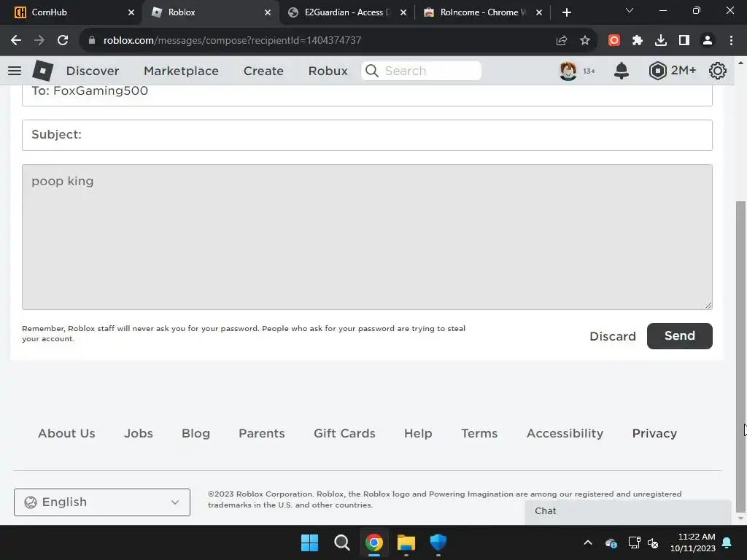Click the Roblox logo home icon
The width and height of the screenshot is (747, 560).
pyautogui.click(x=43, y=71)
